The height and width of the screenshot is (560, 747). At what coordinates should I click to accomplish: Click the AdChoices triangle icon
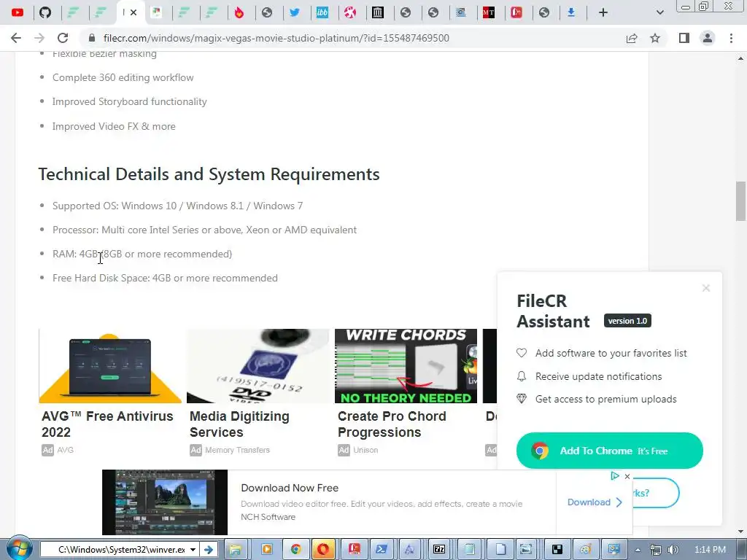(615, 475)
